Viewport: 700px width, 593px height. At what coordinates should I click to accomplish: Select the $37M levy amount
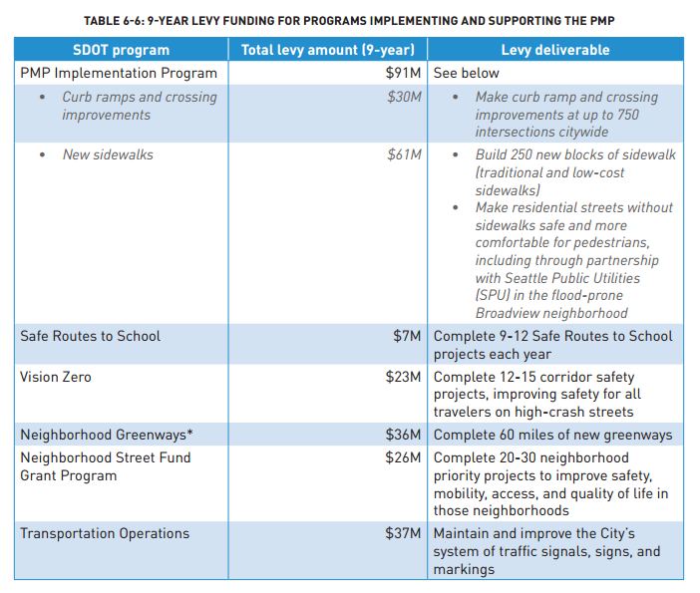click(x=405, y=533)
